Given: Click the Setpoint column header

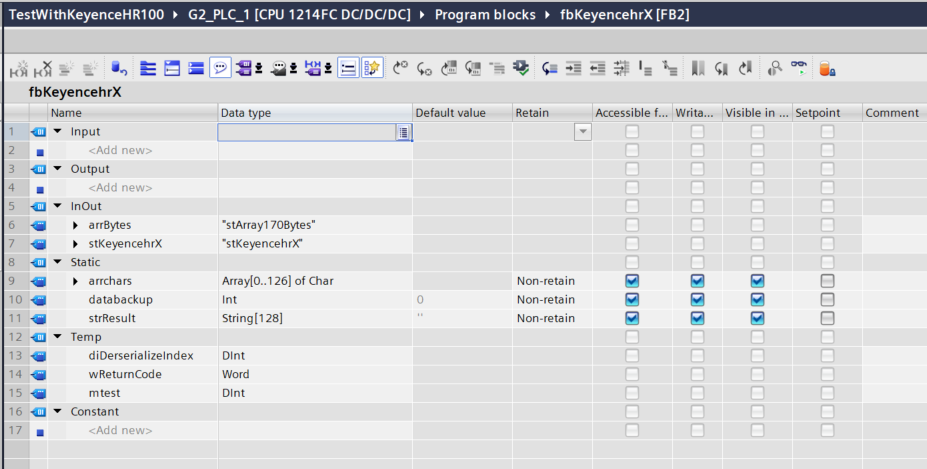Looking at the screenshot, I should (x=827, y=113).
